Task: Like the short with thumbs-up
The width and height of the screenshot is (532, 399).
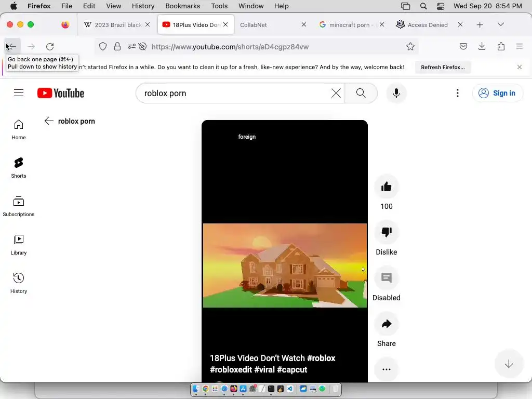Action: point(386,187)
